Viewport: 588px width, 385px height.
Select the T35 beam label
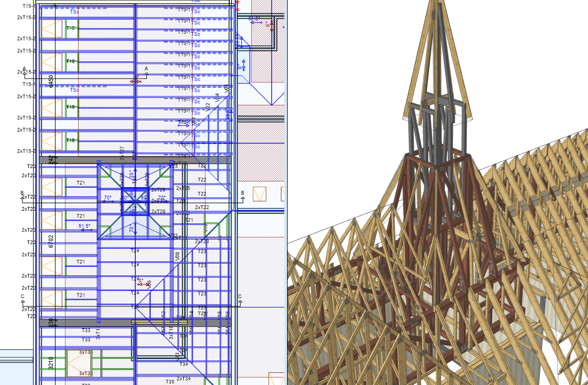point(170,382)
